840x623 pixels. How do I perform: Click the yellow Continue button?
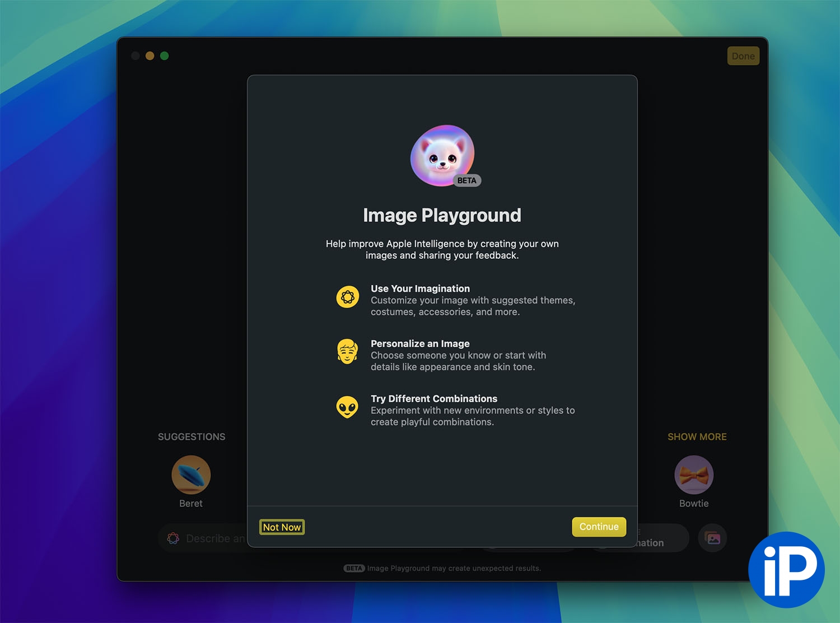coord(599,527)
